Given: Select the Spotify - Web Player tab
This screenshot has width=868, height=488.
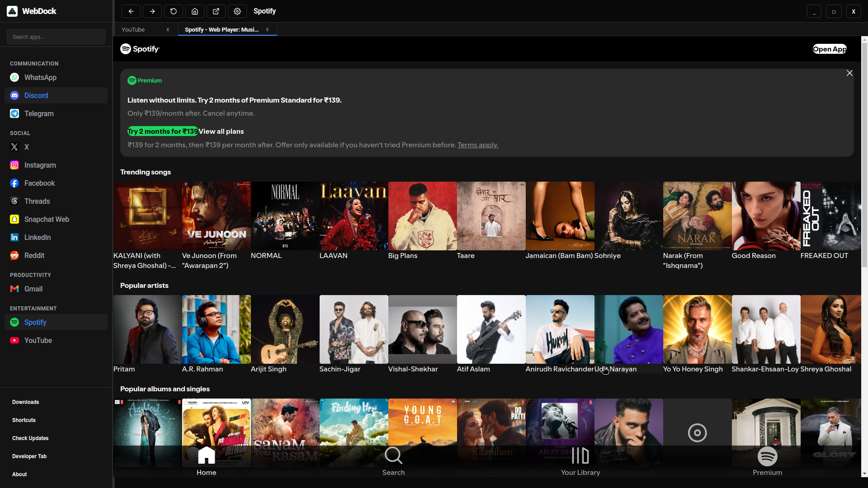Looking at the screenshot, I should click(x=222, y=29).
